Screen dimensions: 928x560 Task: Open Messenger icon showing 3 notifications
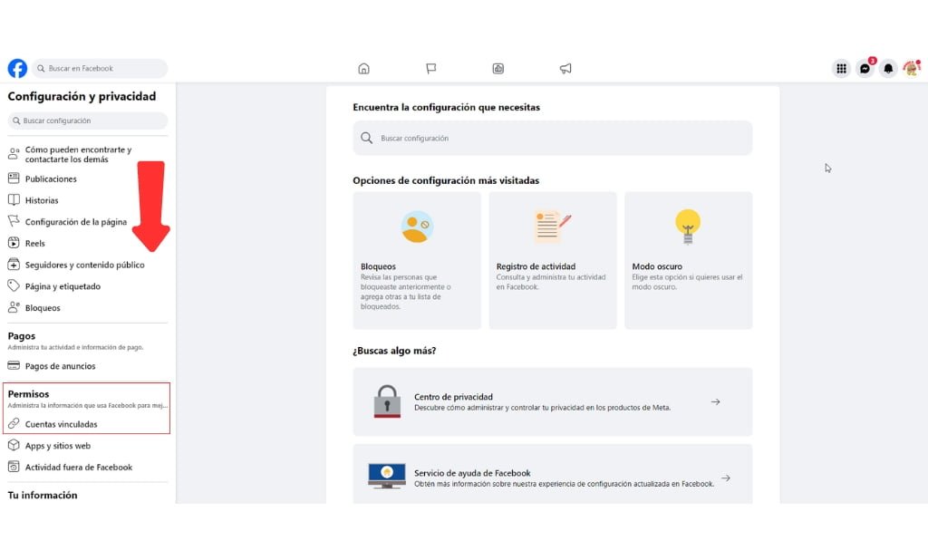pyautogui.click(x=865, y=68)
